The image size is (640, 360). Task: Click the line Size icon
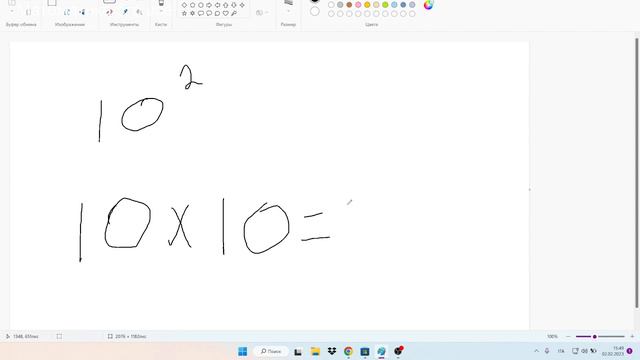(x=289, y=3)
